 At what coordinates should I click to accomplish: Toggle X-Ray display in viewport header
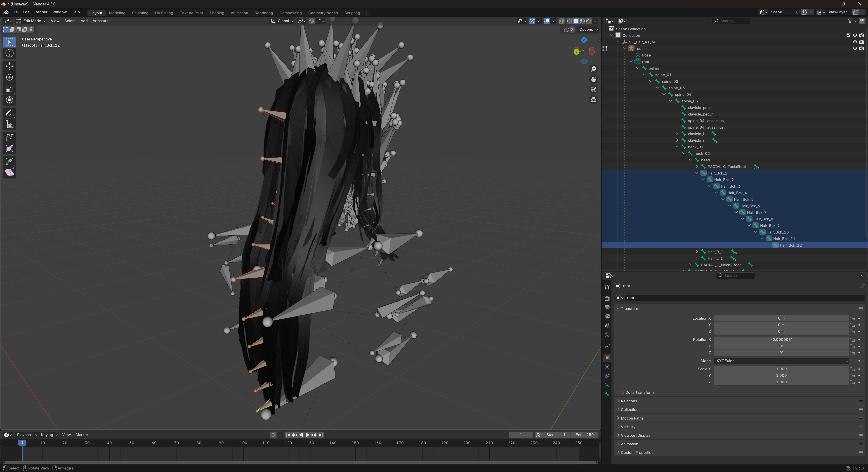561,21
